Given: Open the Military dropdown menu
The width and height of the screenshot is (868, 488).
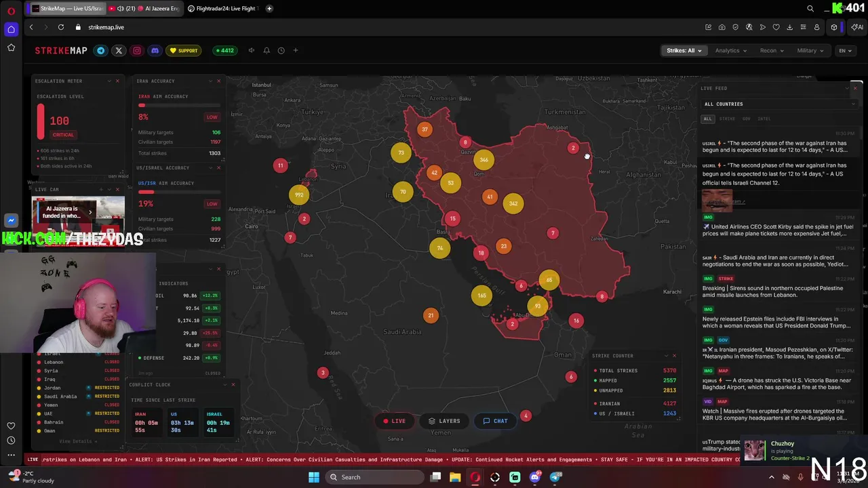Looking at the screenshot, I should tap(810, 50).
